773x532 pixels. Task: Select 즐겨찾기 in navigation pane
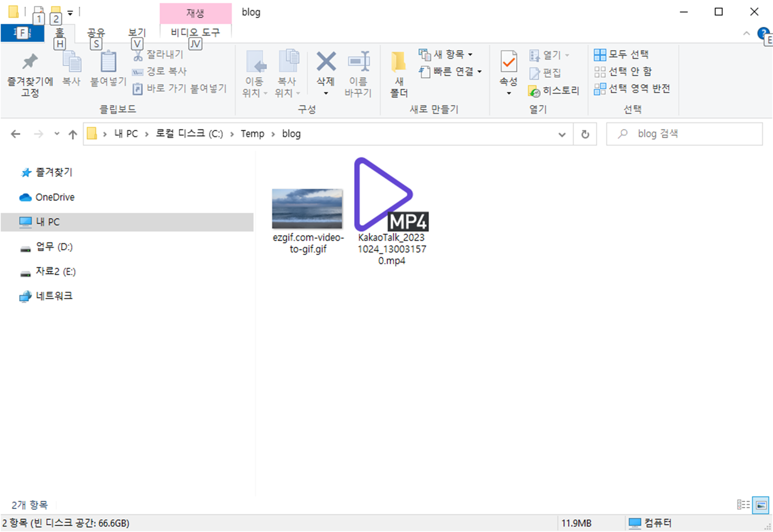(54, 173)
